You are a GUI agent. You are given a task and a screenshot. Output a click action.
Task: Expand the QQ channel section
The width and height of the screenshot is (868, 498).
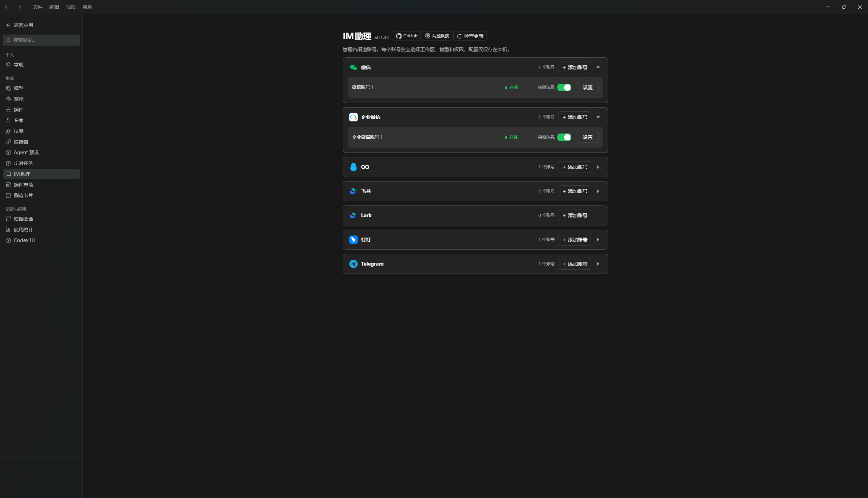[598, 167]
